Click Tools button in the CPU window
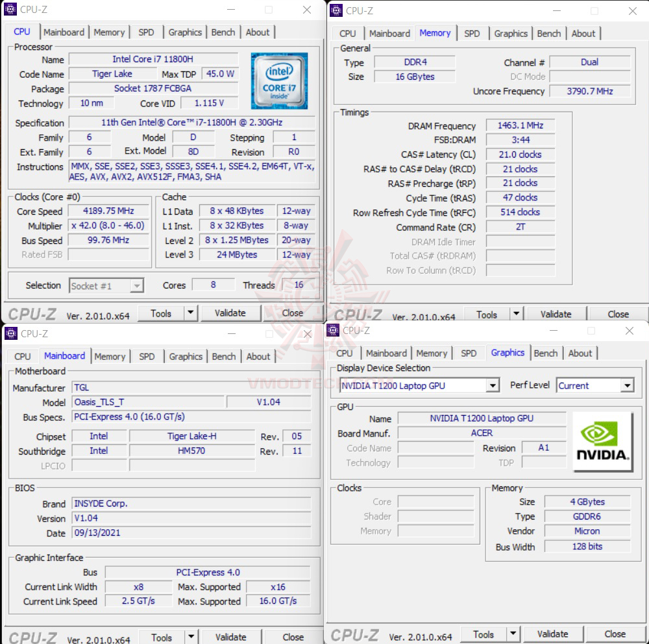 coord(161,313)
